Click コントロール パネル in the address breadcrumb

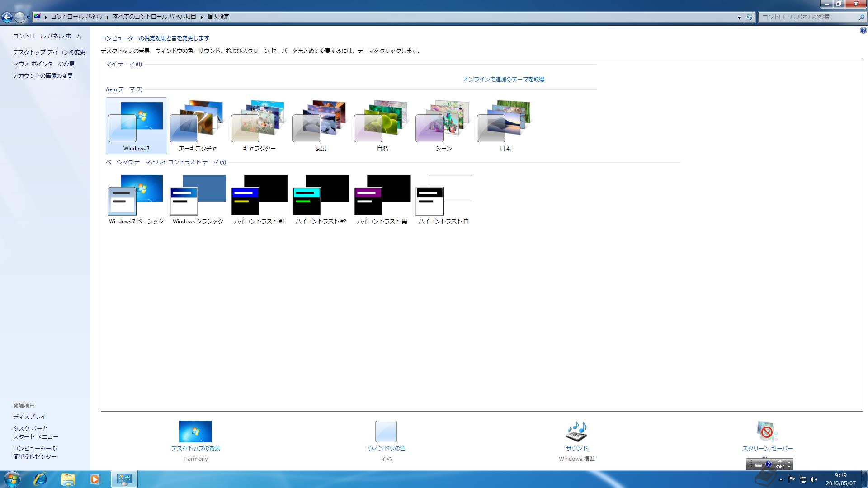coord(76,17)
